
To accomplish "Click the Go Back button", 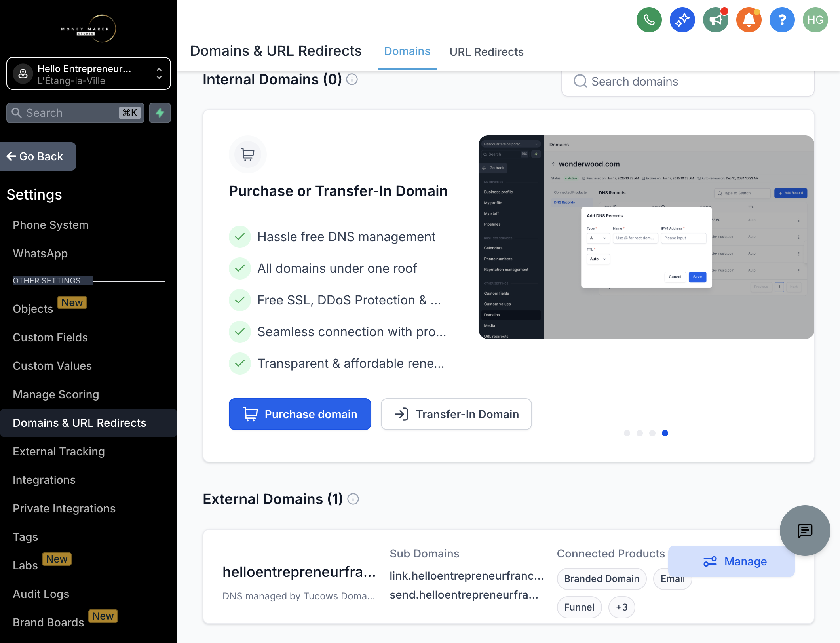I will click(x=38, y=156).
